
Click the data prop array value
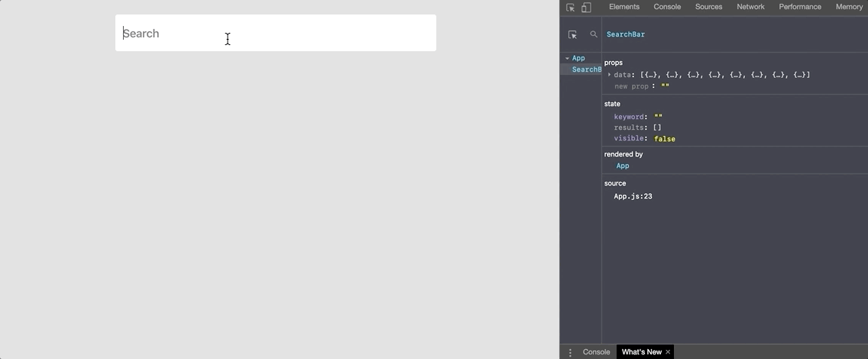click(725, 75)
